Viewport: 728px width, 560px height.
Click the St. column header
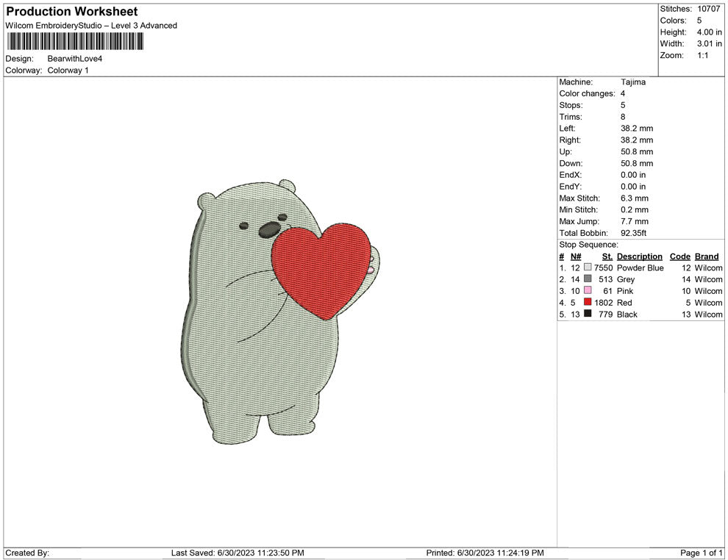(x=607, y=256)
